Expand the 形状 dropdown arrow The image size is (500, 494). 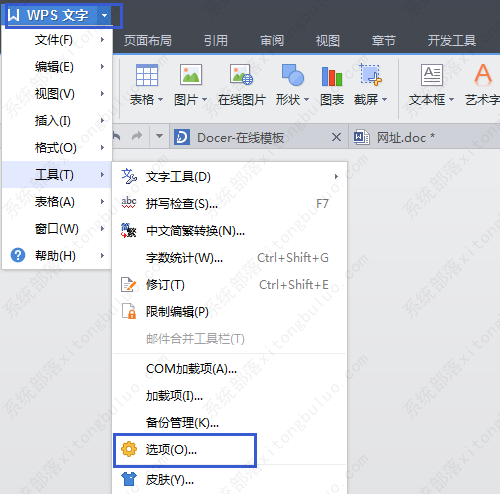(306, 99)
